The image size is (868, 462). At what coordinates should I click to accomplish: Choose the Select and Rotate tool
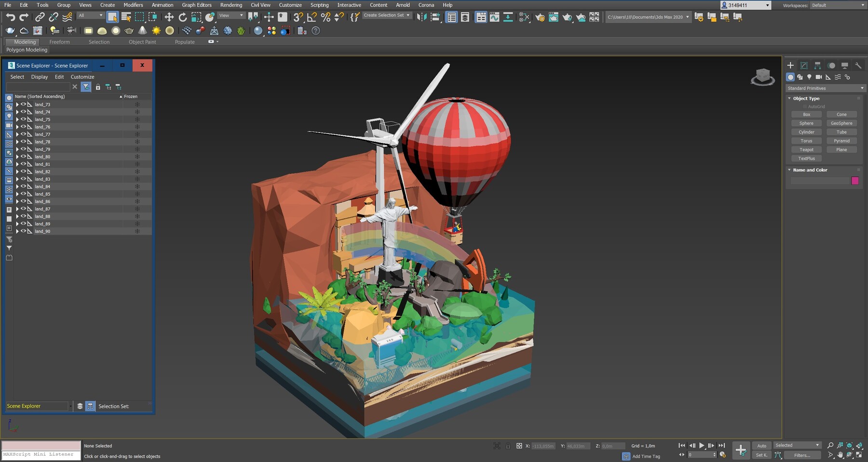pyautogui.click(x=182, y=17)
